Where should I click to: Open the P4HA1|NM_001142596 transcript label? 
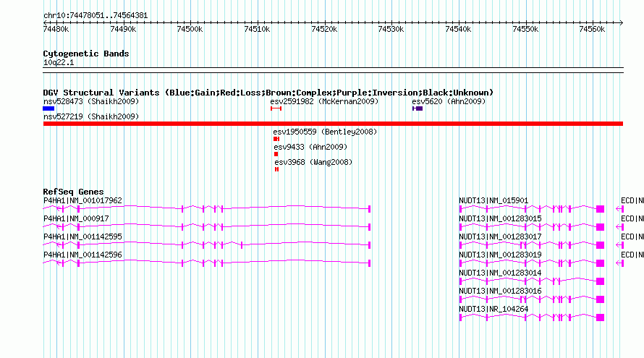click(x=82, y=255)
